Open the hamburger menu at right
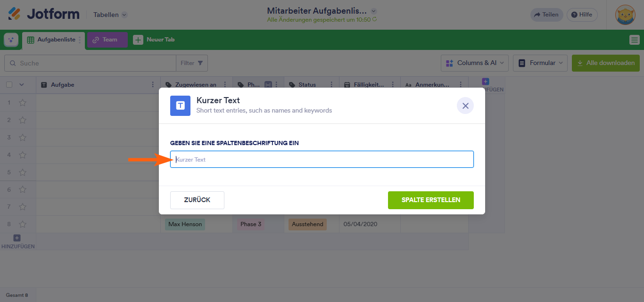 [x=635, y=40]
